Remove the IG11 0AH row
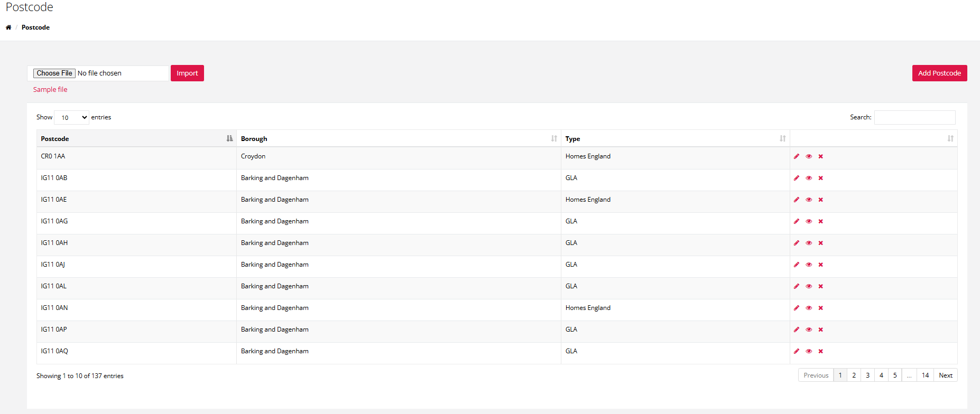Image resolution: width=980 pixels, height=414 pixels. pos(821,243)
